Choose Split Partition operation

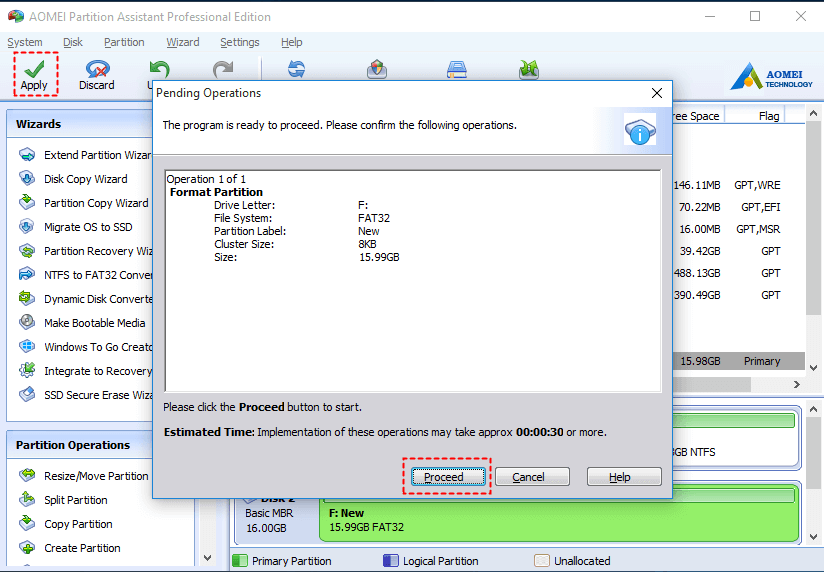[63, 500]
